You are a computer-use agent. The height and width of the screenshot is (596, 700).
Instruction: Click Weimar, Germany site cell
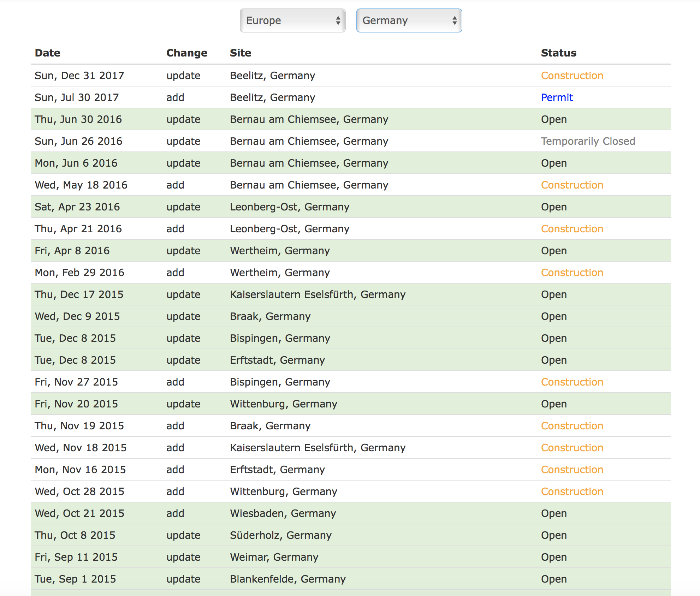click(x=274, y=557)
